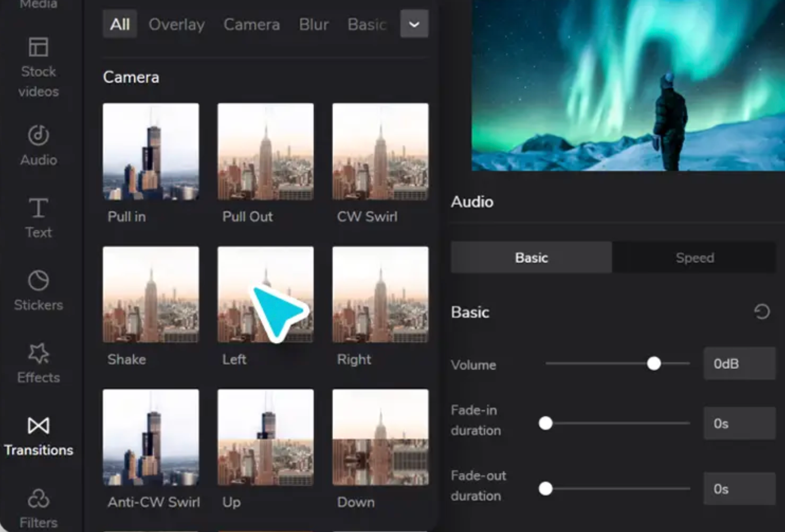Select the Basic audio tab
The height and width of the screenshot is (532, 785).
tap(531, 258)
